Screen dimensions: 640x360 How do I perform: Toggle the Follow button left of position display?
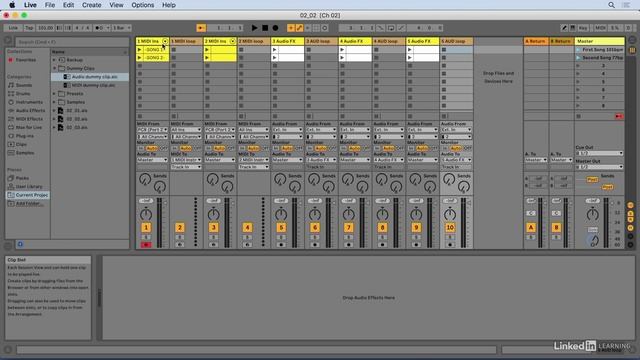[x=201, y=28]
